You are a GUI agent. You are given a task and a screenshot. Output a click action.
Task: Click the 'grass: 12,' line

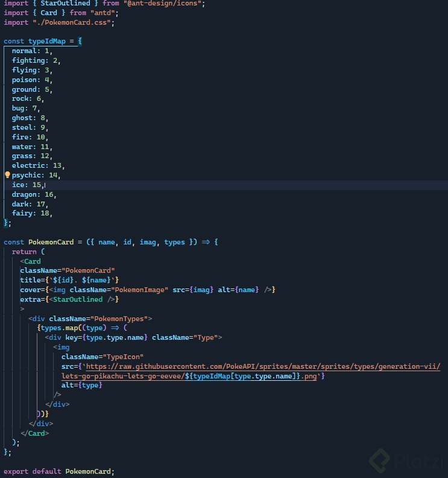32,156
